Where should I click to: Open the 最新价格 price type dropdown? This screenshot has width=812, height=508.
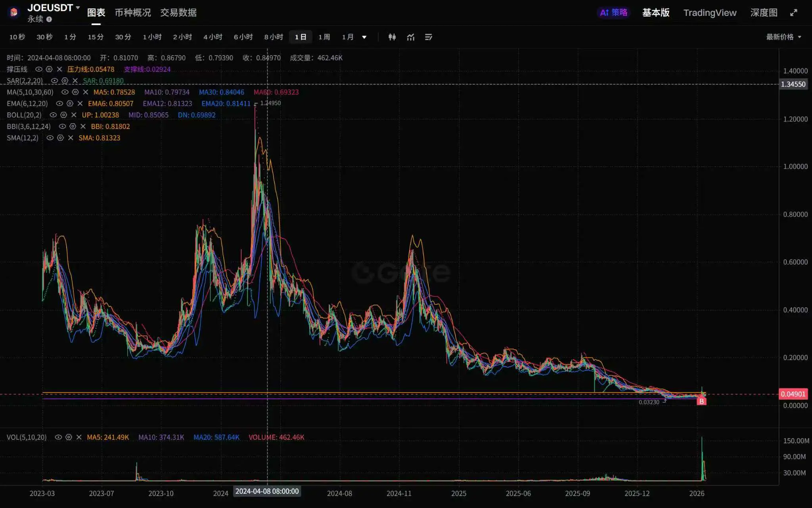783,37
